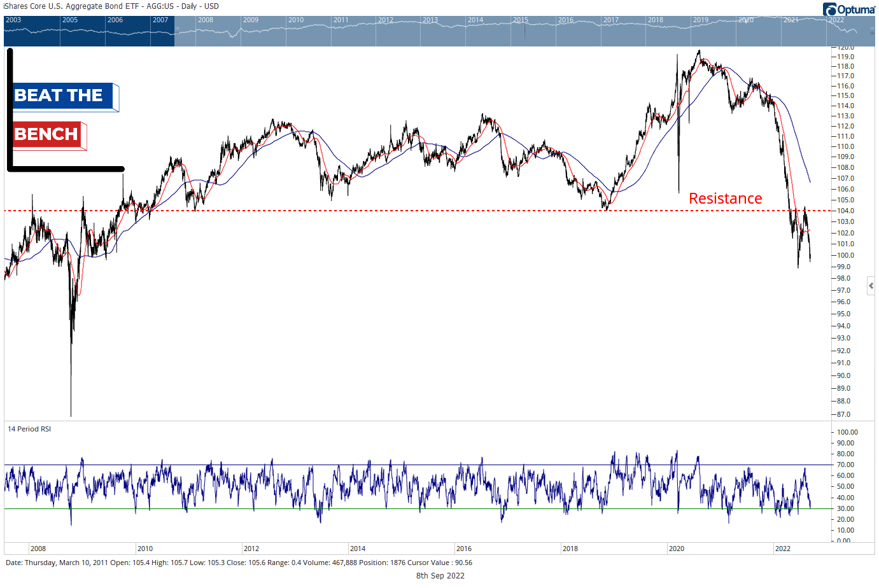Click 2014 on the bottom date axis

point(358,549)
